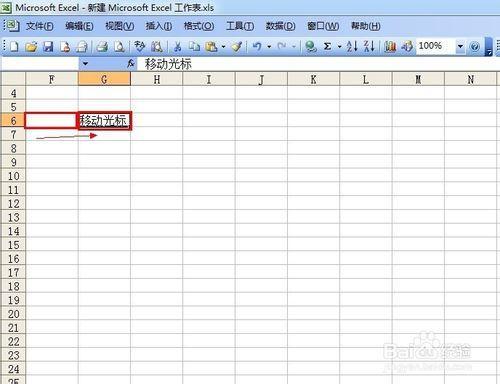The width and height of the screenshot is (500, 384).
Task: Open the 插入(I) menu
Action: tap(159, 26)
